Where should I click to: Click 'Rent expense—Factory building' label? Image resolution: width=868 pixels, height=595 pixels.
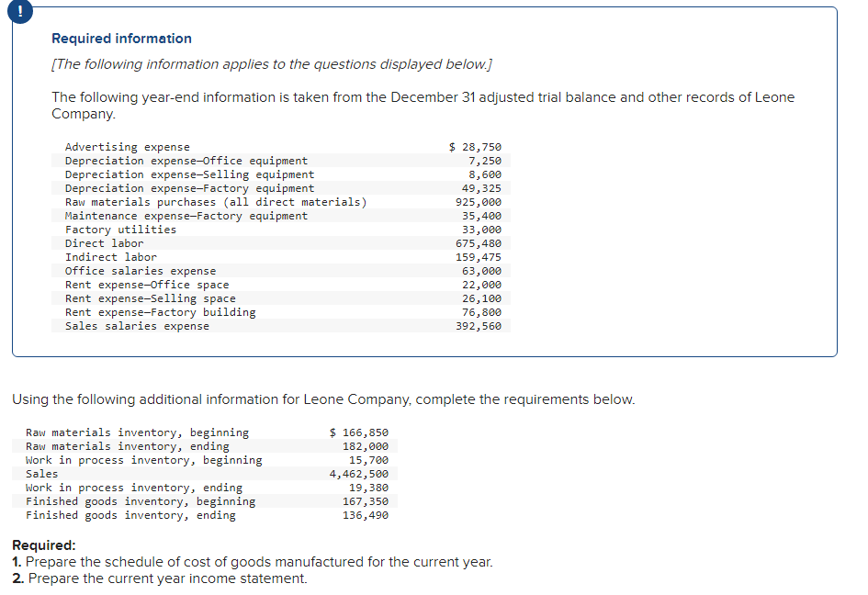pos(160,312)
